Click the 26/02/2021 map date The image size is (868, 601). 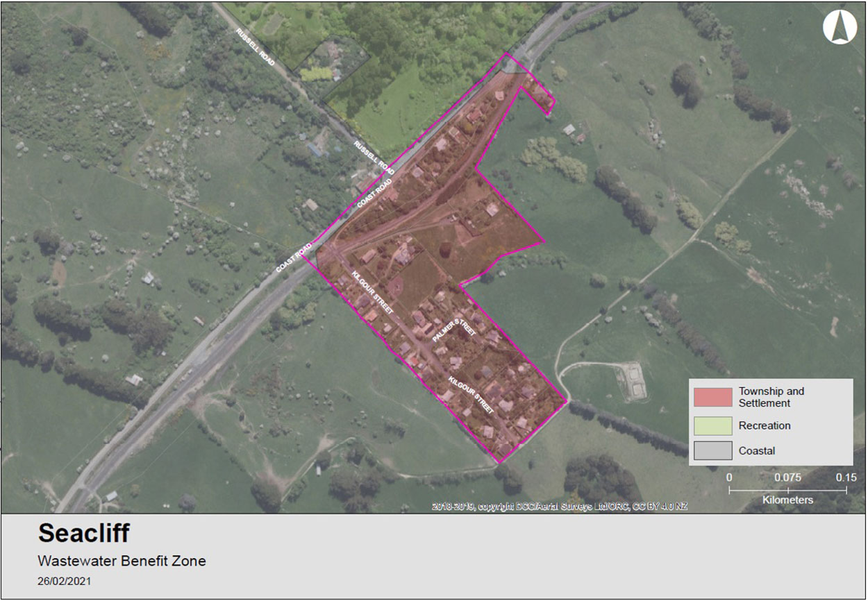pyautogui.click(x=64, y=582)
